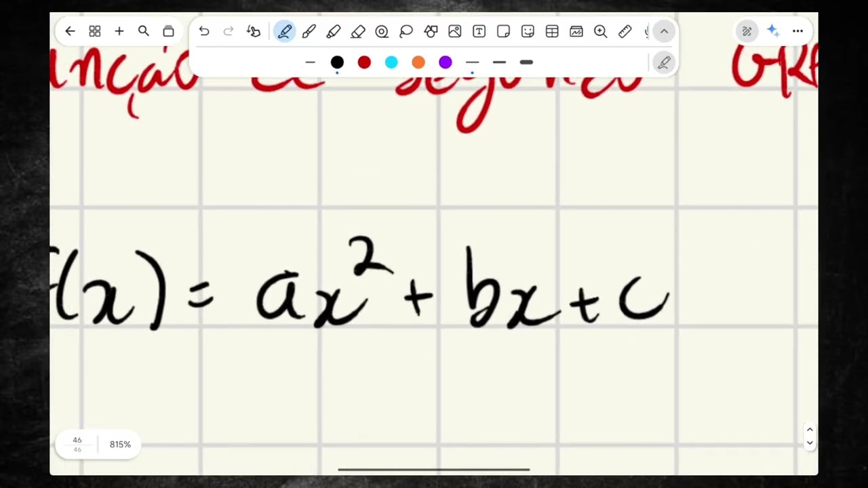Choose the purple pen color

tap(446, 62)
